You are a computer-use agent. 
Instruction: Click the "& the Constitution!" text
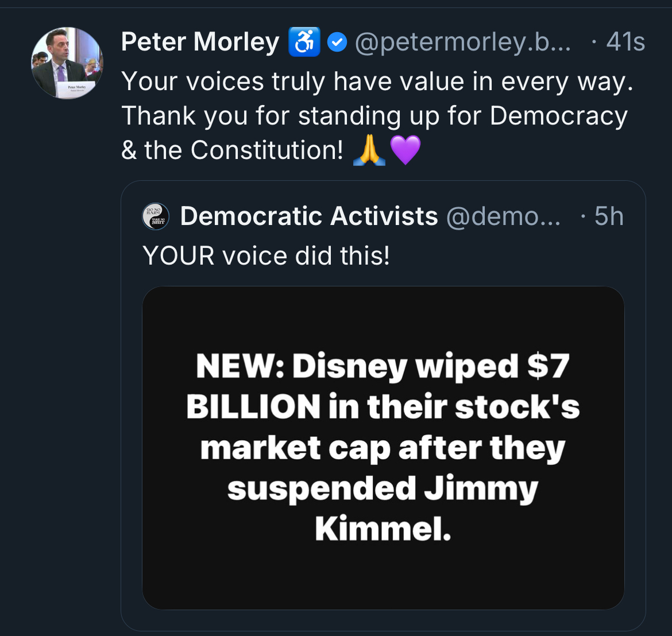[x=233, y=150]
